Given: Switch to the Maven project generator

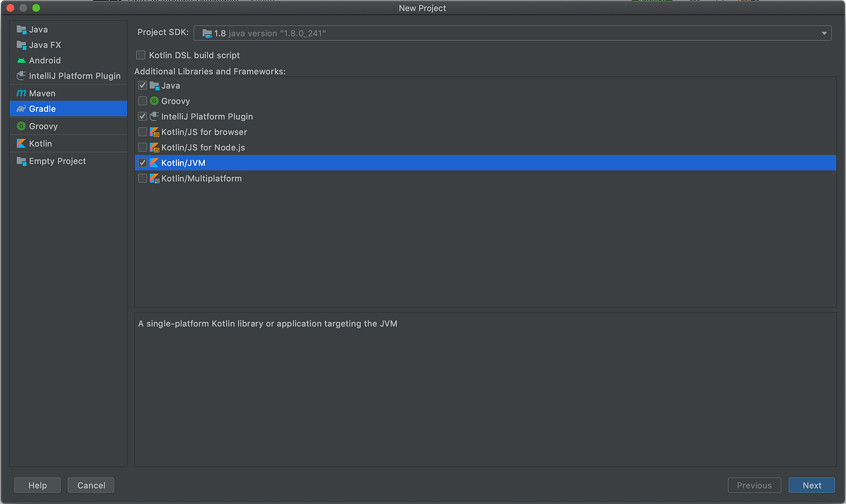Looking at the screenshot, I should pos(42,92).
